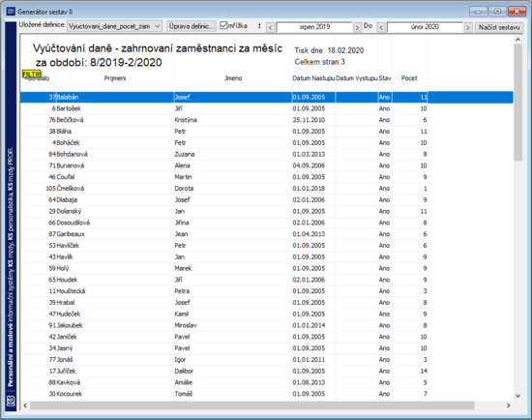Click the vertical scrollbar up arrow
532x420 pixels.
pyautogui.click(x=517, y=40)
